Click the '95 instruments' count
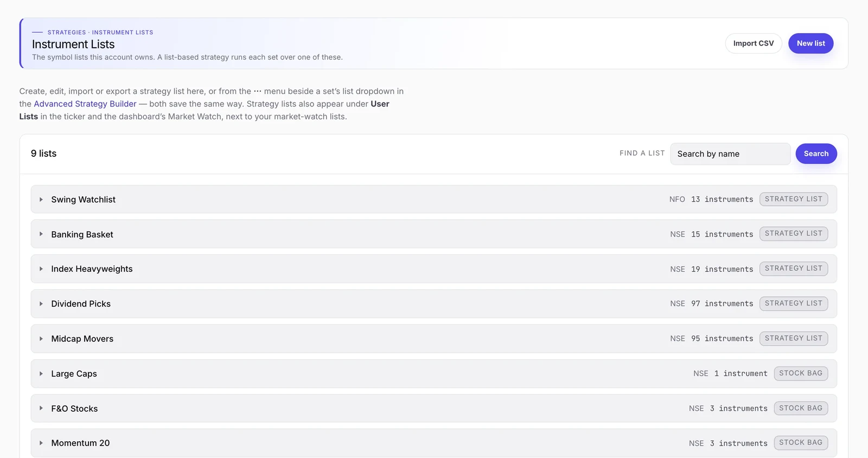This screenshot has height=458, width=868. pos(722,339)
